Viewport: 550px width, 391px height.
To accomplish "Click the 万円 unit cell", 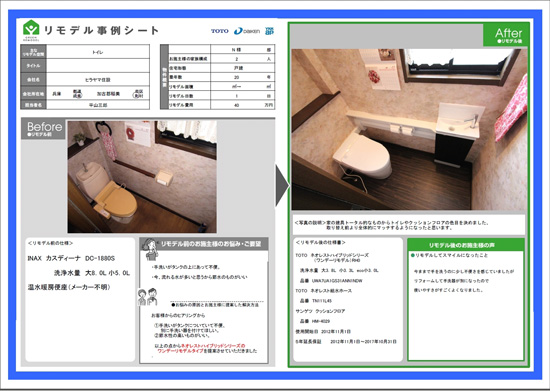I will pos(268,105).
